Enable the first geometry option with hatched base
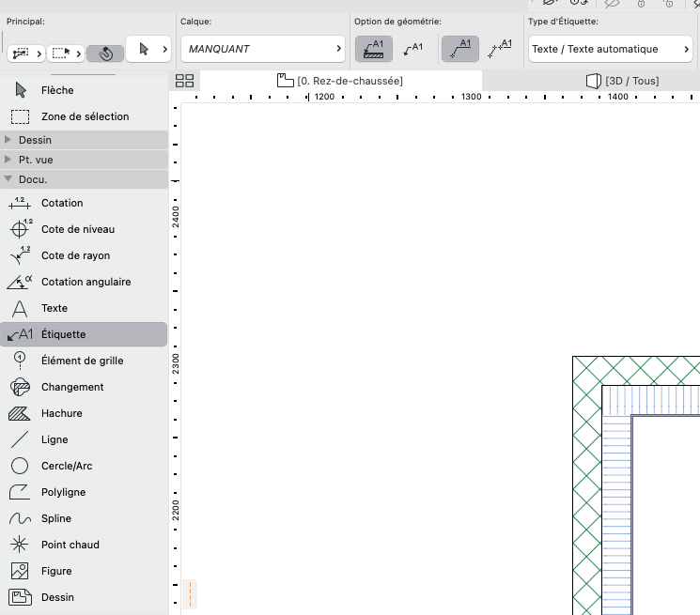This screenshot has width=700, height=615. (x=374, y=49)
